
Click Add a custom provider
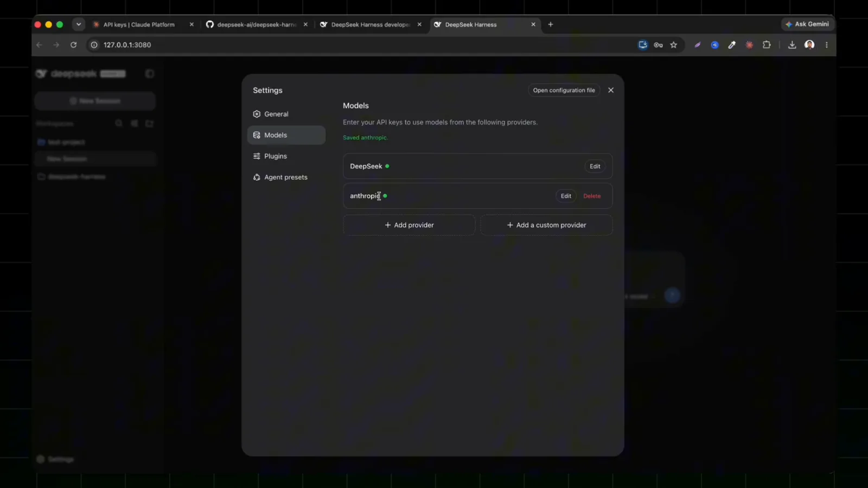tap(546, 225)
